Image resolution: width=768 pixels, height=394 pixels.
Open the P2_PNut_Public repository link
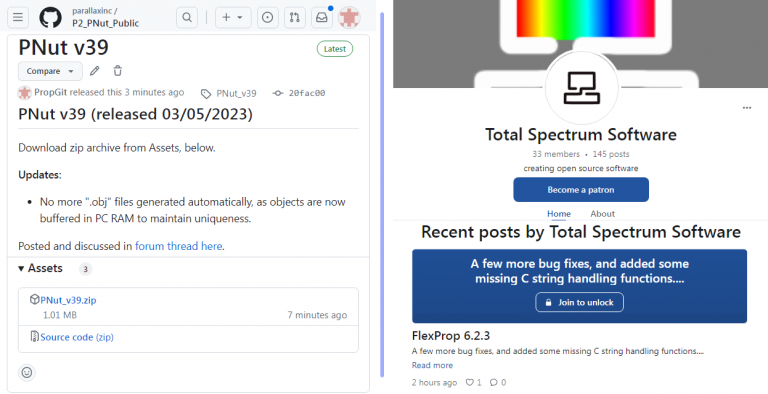point(105,23)
